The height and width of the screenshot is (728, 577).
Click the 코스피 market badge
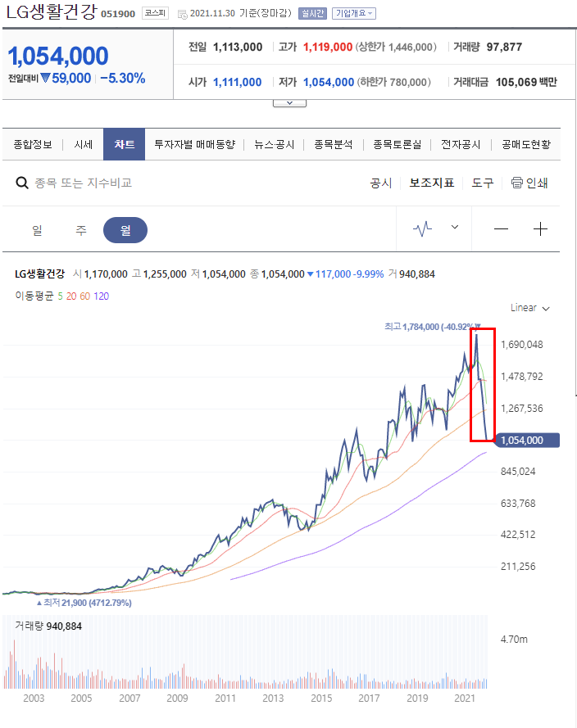coord(155,13)
